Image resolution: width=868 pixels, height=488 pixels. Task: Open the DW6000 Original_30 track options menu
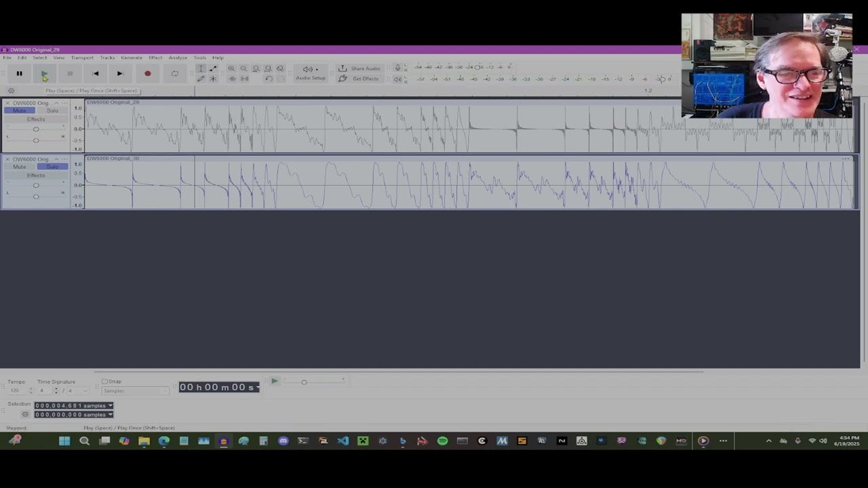tap(65, 159)
